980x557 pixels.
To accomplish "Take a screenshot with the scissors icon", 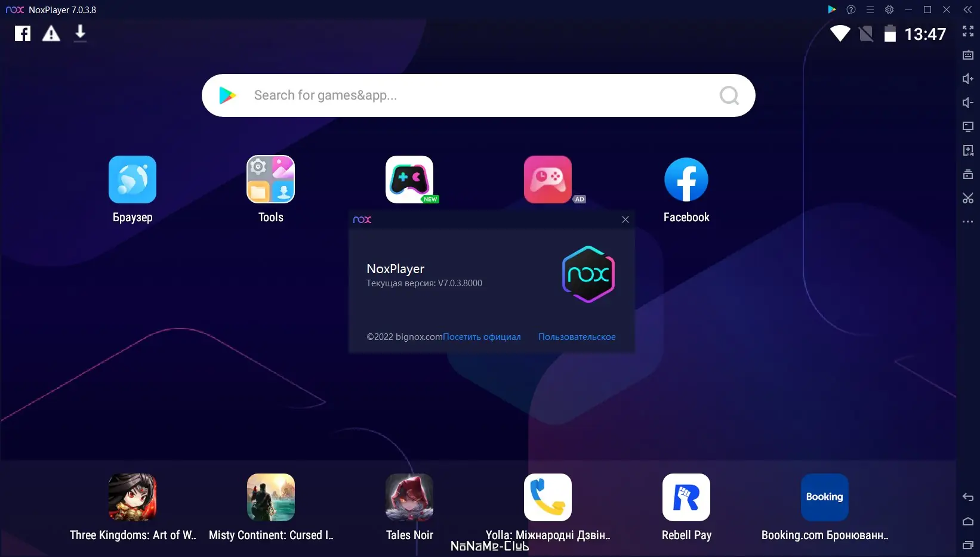I will 968,198.
